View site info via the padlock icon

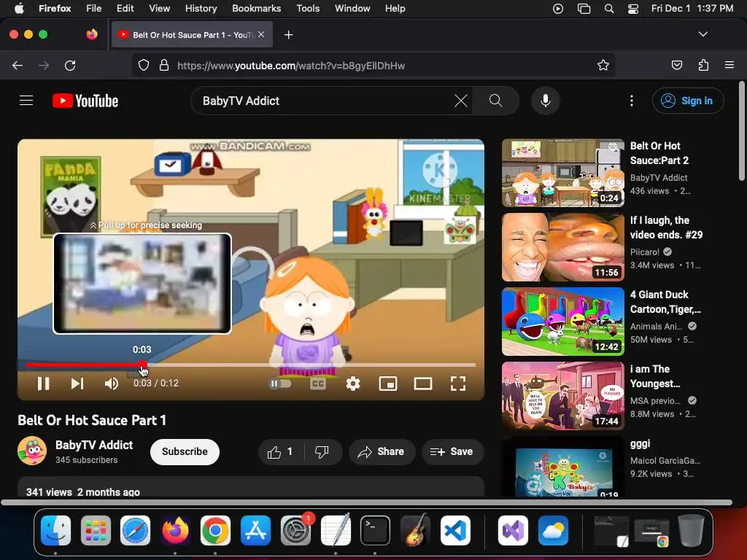pos(164,65)
